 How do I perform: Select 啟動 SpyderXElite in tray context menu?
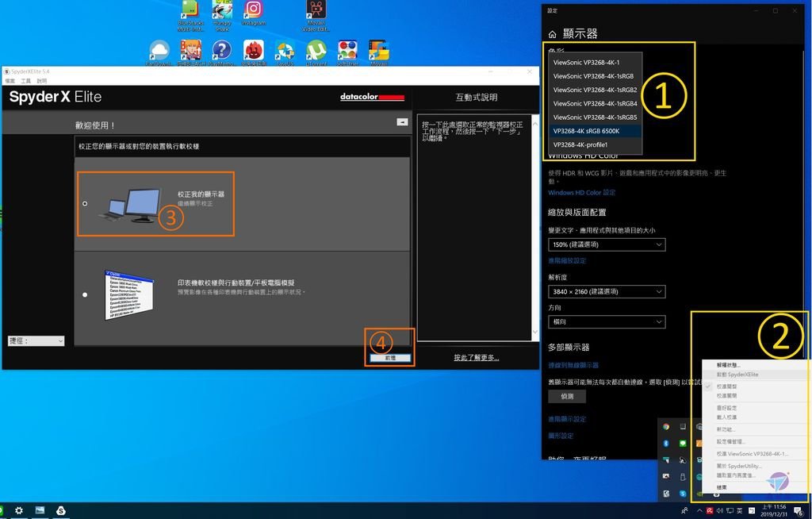click(755, 375)
